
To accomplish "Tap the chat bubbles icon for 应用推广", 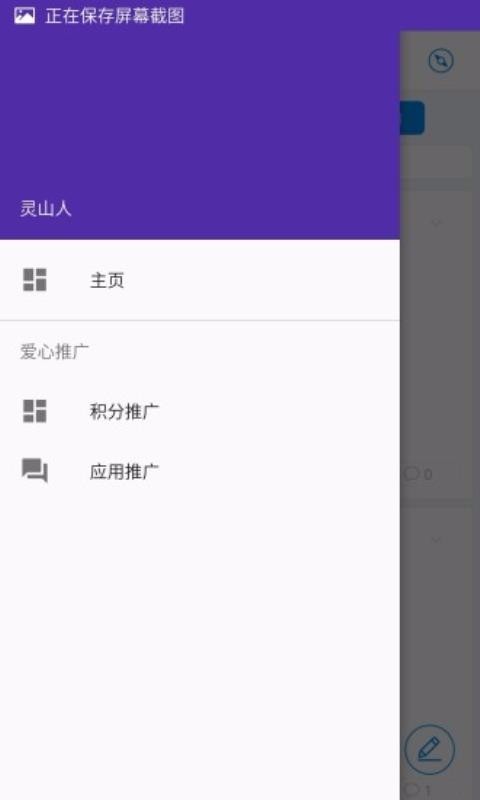I will coord(35,470).
